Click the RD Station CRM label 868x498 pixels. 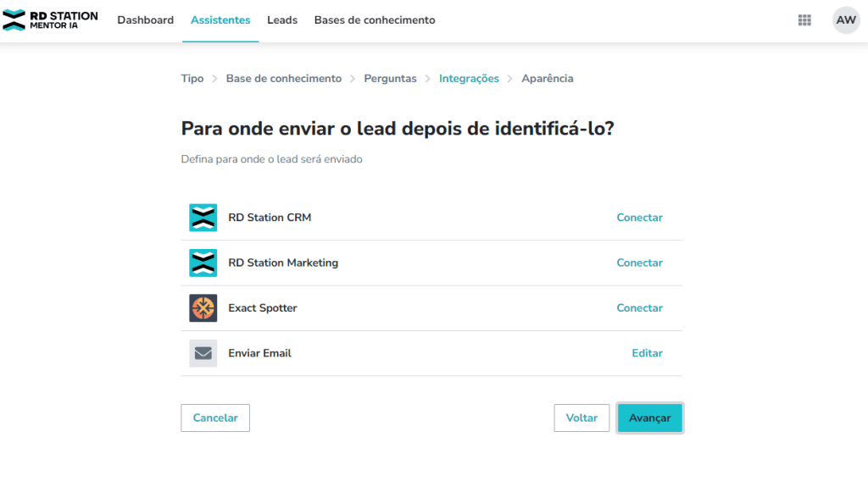pyautogui.click(x=270, y=218)
